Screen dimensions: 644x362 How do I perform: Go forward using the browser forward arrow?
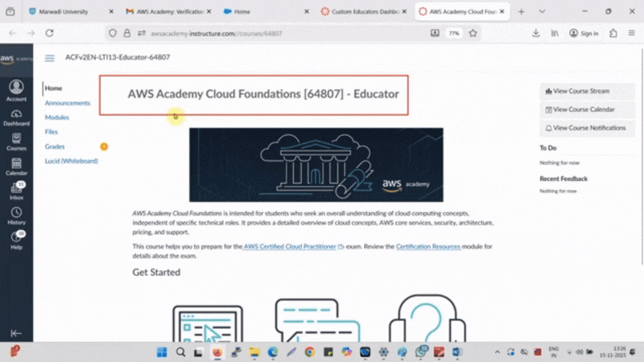pos(31,33)
